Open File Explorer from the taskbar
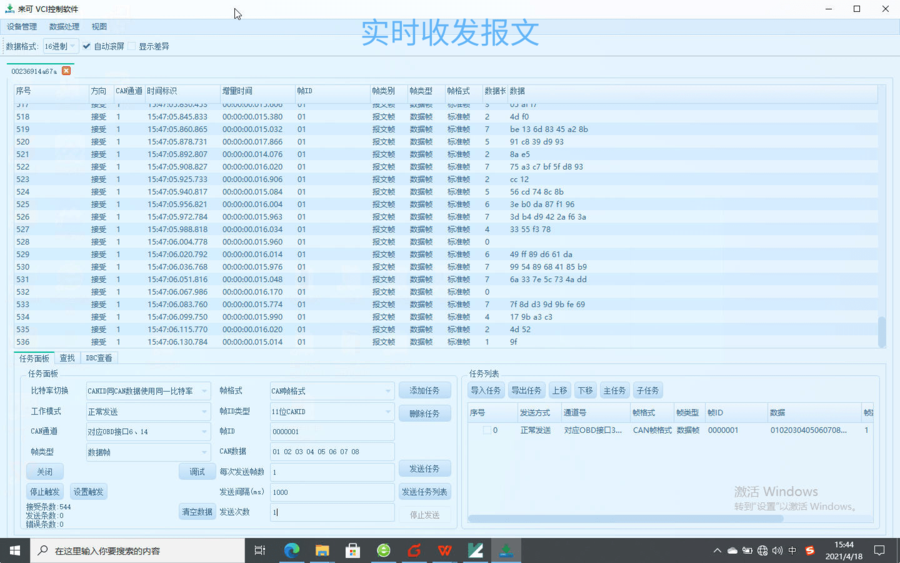Image resolution: width=900 pixels, height=563 pixels. (x=322, y=550)
